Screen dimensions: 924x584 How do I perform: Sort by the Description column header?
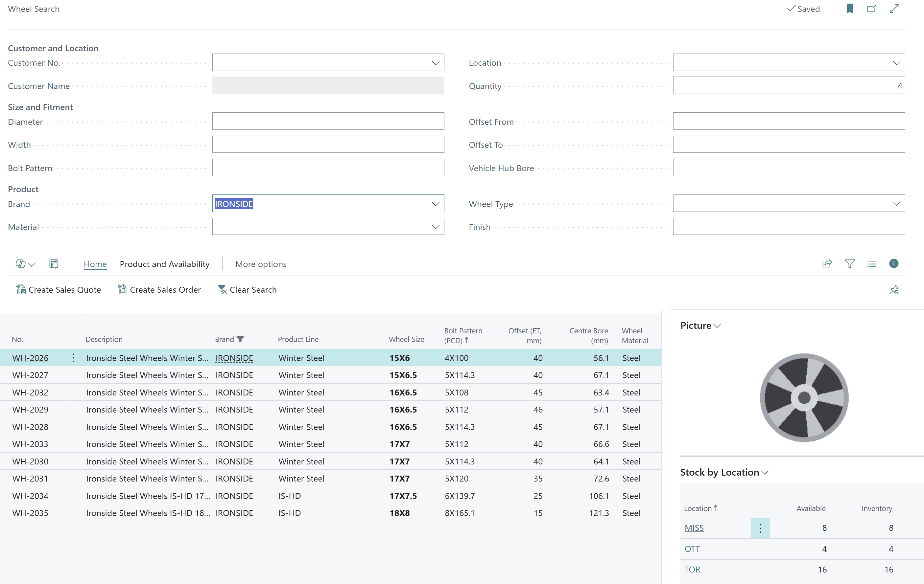(104, 339)
